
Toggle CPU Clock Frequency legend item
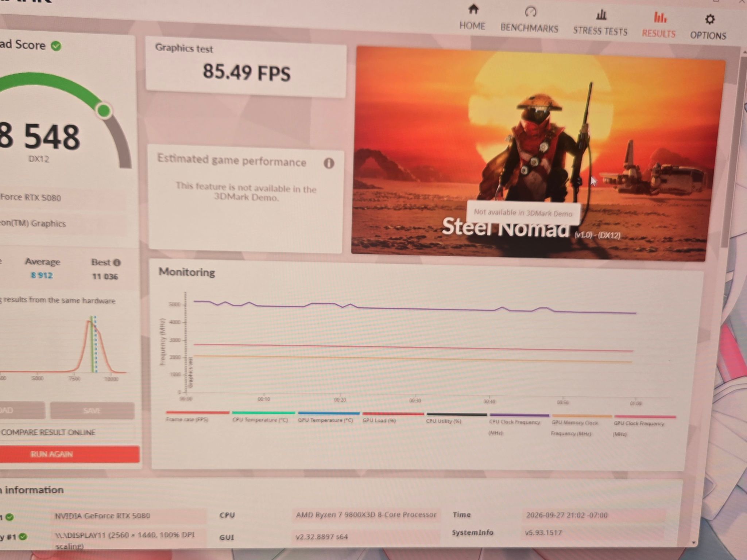(519, 424)
